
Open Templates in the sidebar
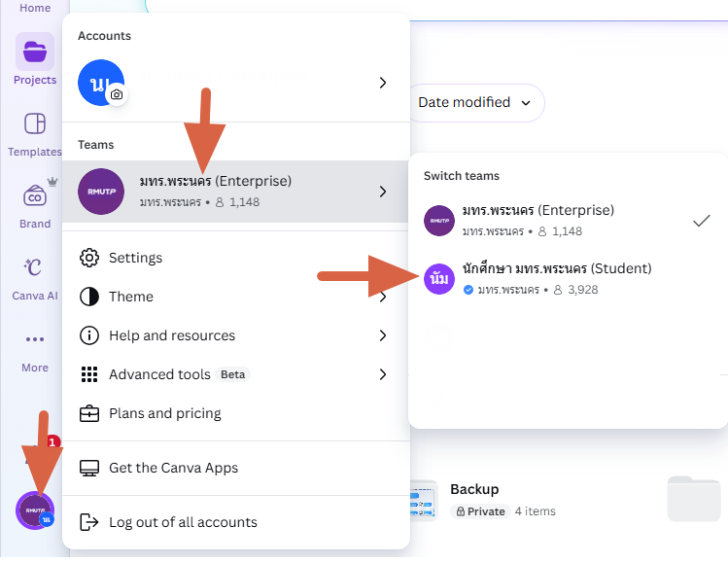tap(35, 133)
